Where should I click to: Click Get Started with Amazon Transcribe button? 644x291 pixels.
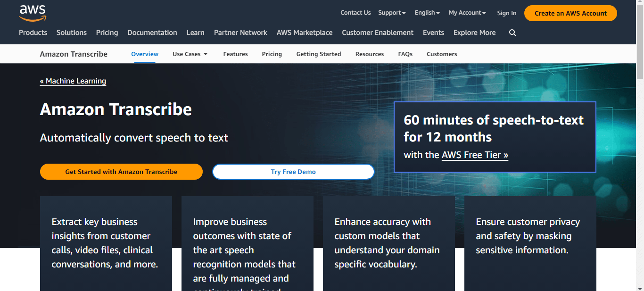(x=121, y=172)
